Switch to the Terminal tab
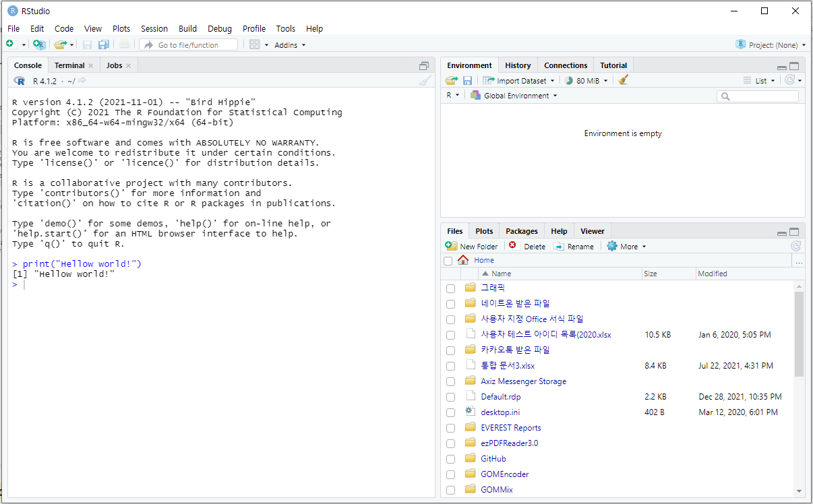Screen dimensions: 813x504 (69, 65)
